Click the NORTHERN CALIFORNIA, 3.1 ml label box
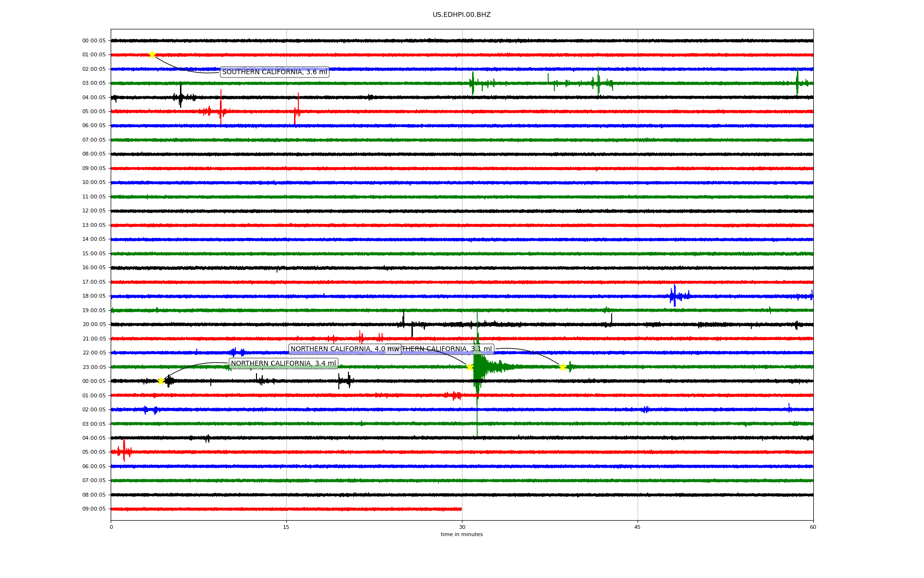The width and height of the screenshot is (924, 578). tap(448, 349)
